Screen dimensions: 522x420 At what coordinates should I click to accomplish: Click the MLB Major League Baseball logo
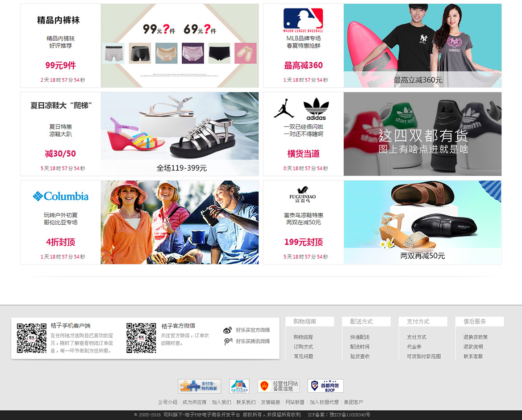click(x=303, y=20)
